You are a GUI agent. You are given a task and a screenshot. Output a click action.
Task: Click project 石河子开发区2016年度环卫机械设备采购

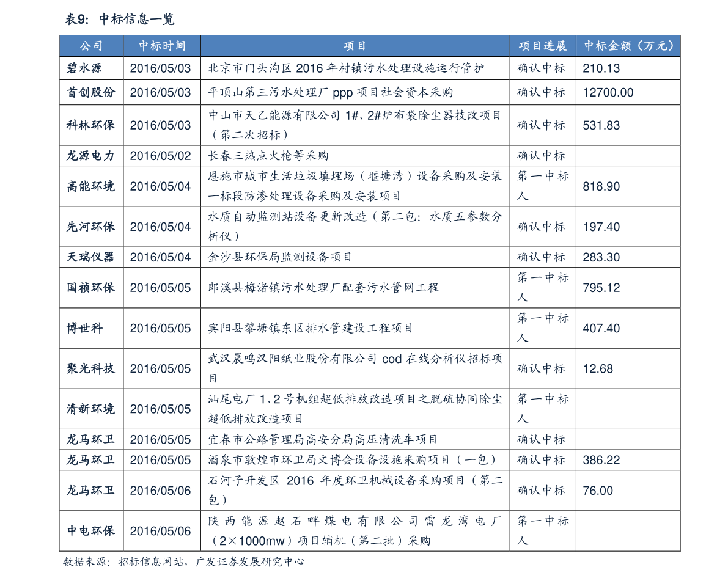click(355, 491)
